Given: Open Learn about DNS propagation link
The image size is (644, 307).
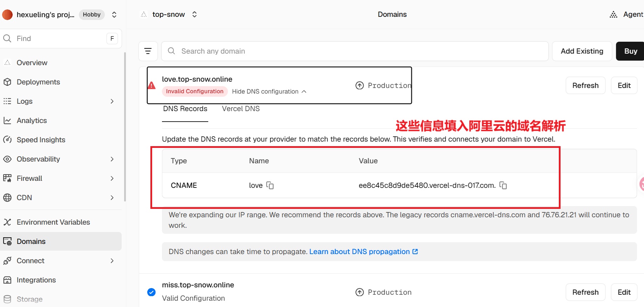Looking at the screenshot, I should tap(364, 252).
